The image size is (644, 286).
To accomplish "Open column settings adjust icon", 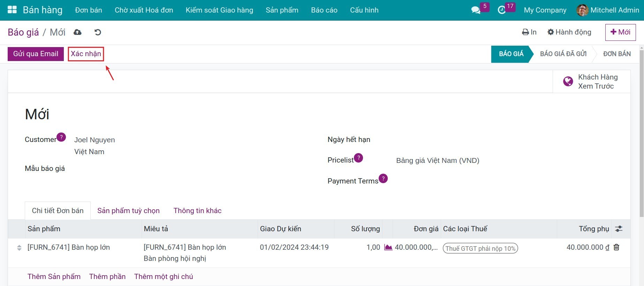I will pyautogui.click(x=619, y=229).
